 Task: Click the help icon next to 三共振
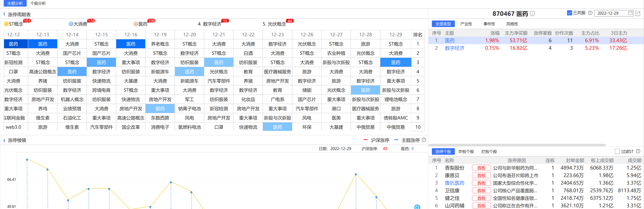(590, 13)
